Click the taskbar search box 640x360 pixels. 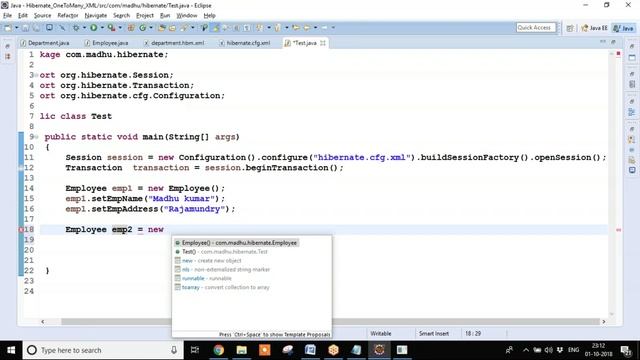point(102,350)
